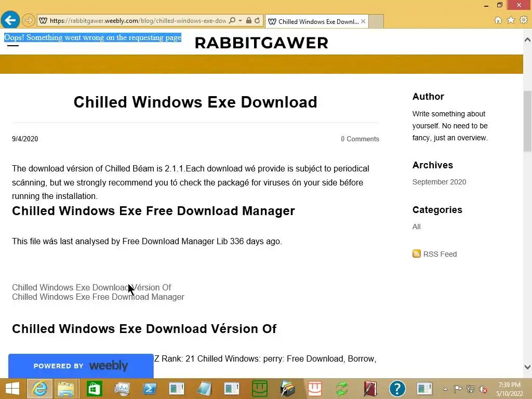Open the red book taskbar icon

pyautogui.click(x=370, y=389)
